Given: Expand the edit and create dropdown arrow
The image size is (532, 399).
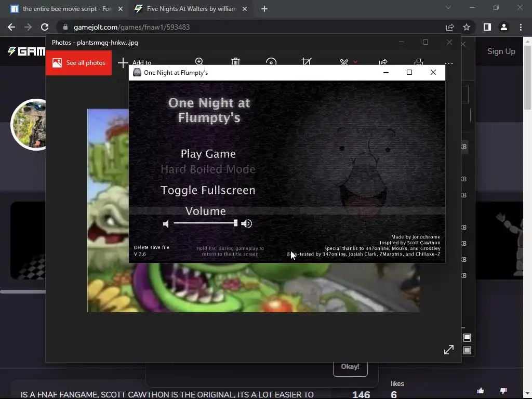Looking at the screenshot, I should [355, 62].
